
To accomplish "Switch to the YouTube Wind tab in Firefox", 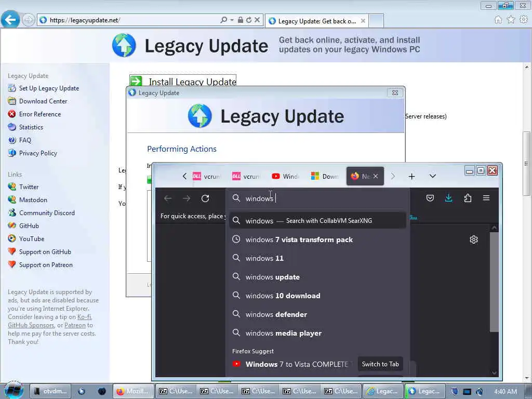I will 285,177.
